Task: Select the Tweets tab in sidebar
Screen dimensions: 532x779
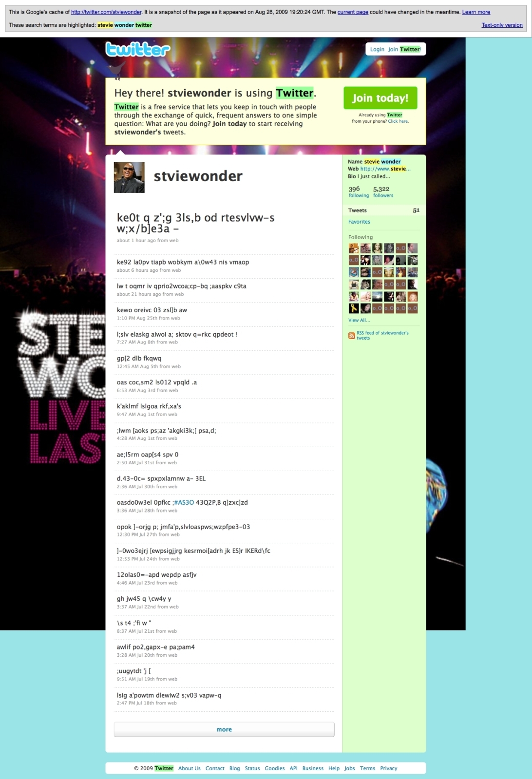Action: [358, 210]
